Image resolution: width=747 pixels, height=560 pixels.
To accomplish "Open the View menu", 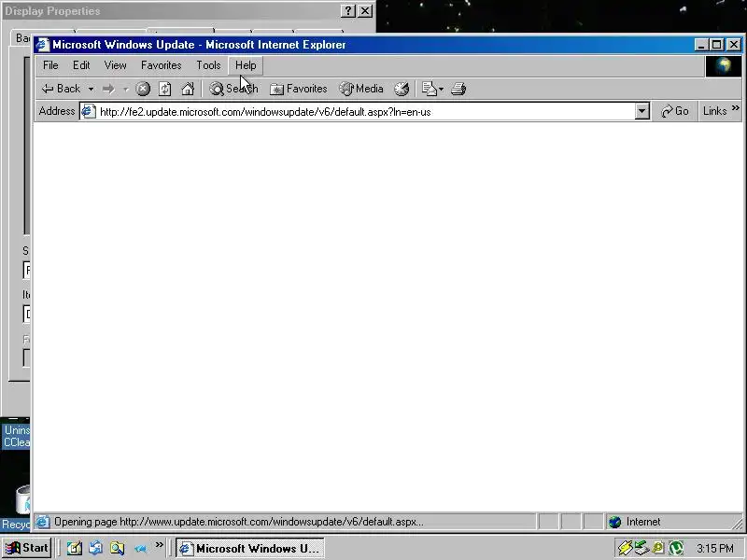I will 115,65.
